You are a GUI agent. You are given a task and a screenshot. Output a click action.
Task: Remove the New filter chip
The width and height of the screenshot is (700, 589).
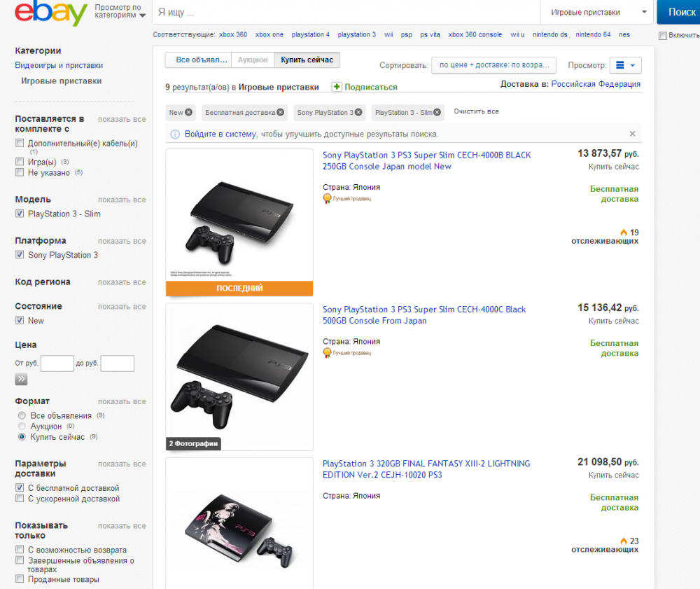tap(188, 112)
